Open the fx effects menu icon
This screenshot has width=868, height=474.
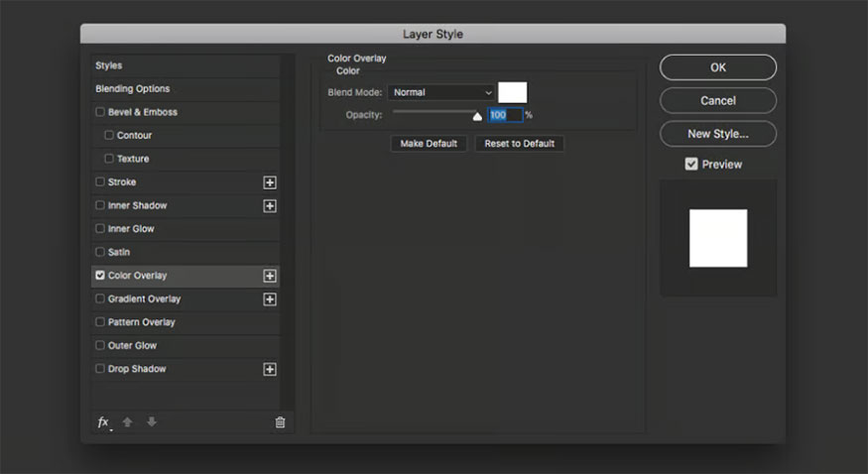[103, 422]
